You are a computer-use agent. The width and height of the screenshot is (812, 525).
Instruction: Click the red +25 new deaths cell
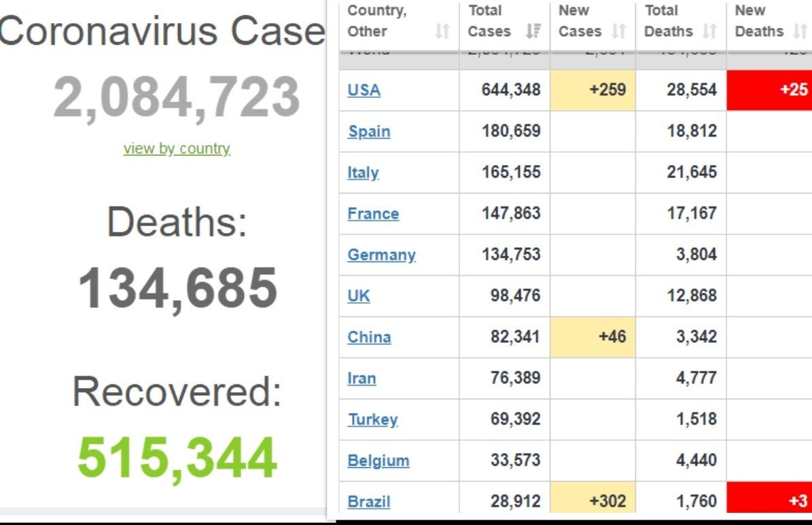tap(769, 90)
